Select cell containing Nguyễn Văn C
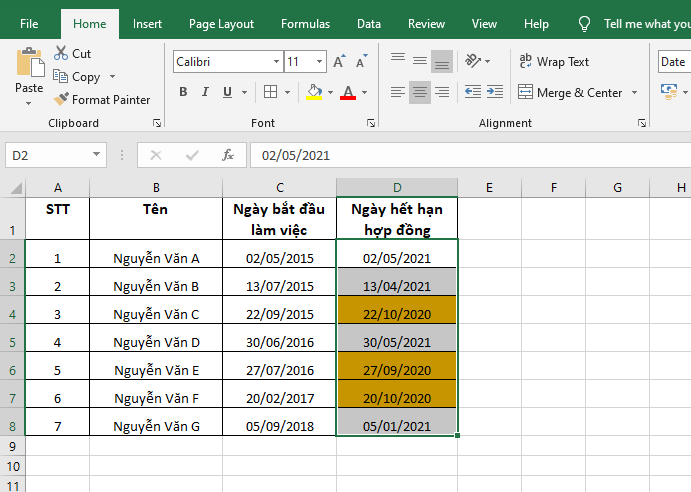Image resolution: width=691 pixels, height=492 pixels. point(156,313)
